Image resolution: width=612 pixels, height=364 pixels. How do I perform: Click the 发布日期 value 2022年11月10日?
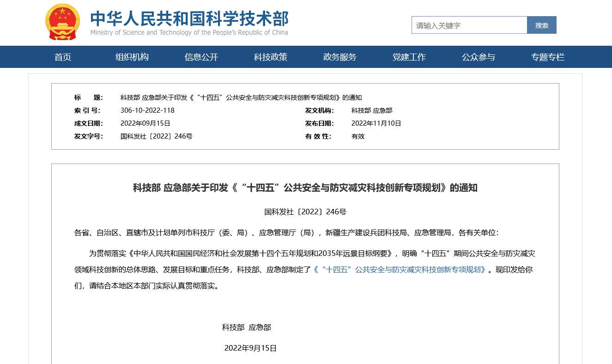(376, 123)
